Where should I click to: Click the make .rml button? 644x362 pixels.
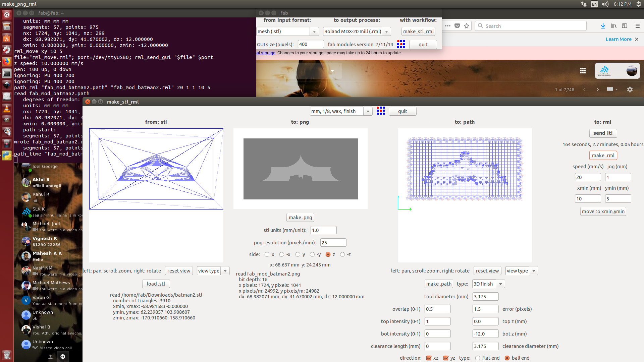[603, 156]
